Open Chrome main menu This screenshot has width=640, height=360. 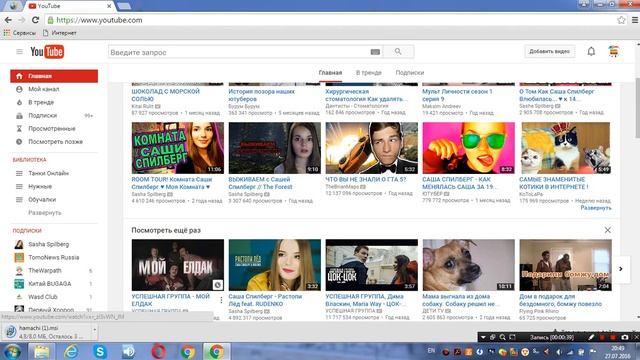click(635, 20)
